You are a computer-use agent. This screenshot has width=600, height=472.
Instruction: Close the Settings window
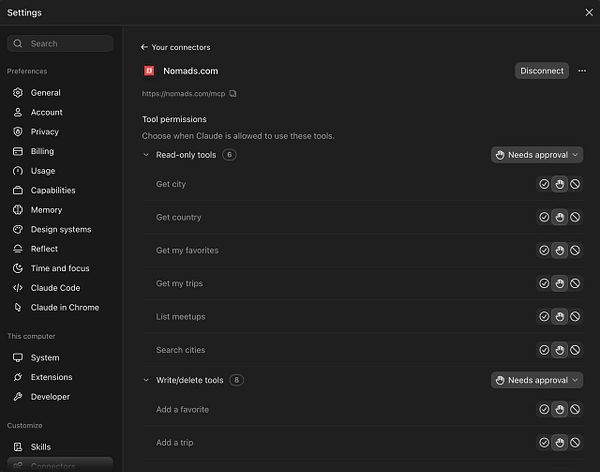coord(589,13)
